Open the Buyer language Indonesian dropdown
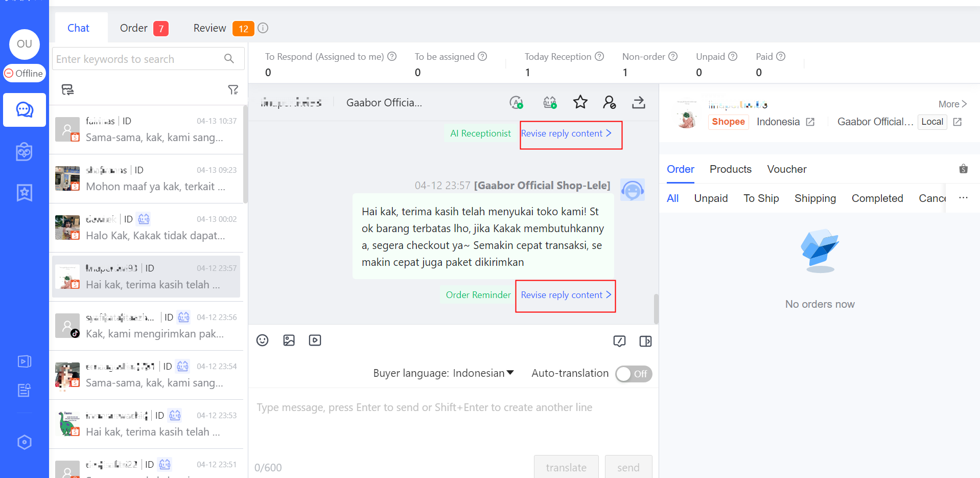Viewport: 980px width, 478px height. [x=482, y=373]
